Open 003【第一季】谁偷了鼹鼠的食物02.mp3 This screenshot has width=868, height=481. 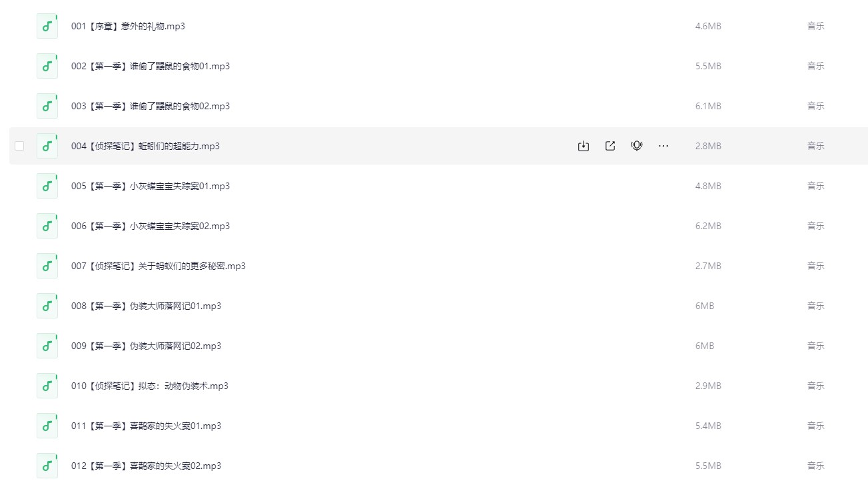tap(151, 106)
